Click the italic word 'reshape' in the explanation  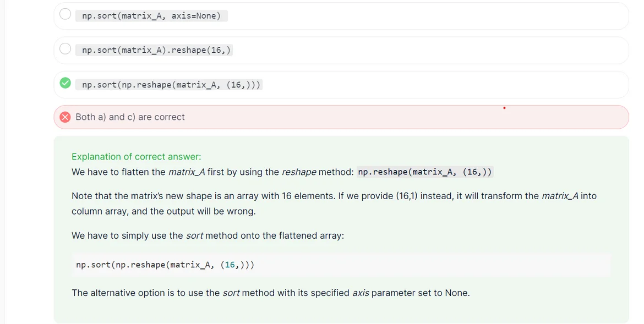(x=299, y=172)
